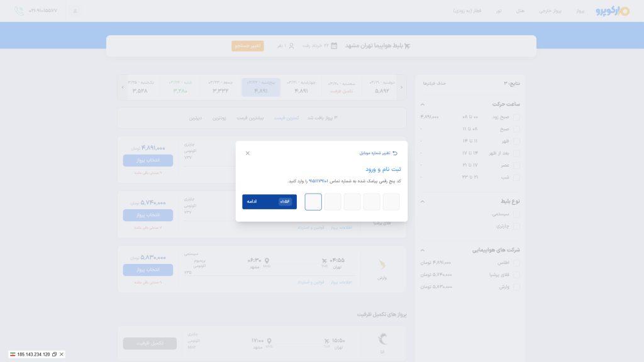Select flight button for 4,891,000 fare
Image resolution: width=644 pixels, height=362 pixels.
(x=148, y=160)
